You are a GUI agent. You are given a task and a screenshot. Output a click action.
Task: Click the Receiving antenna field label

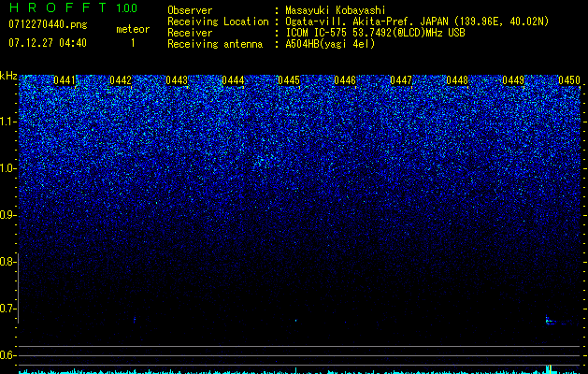point(215,44)
